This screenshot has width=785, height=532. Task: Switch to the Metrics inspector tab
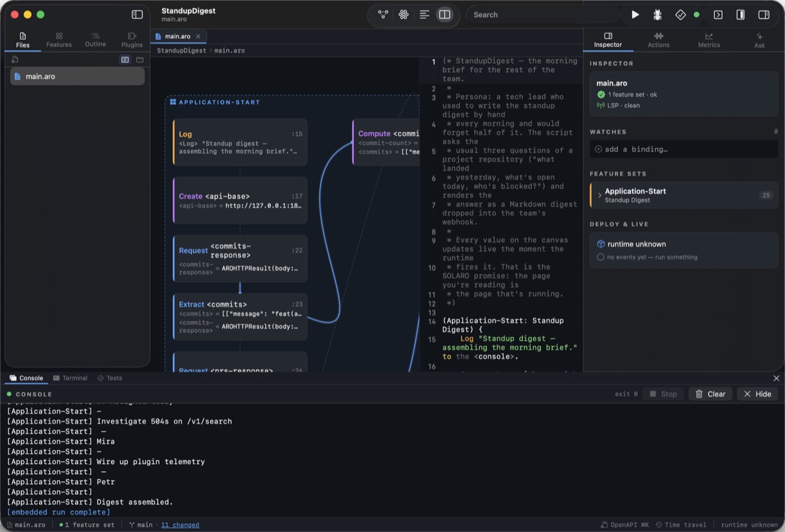click(709, 40)
